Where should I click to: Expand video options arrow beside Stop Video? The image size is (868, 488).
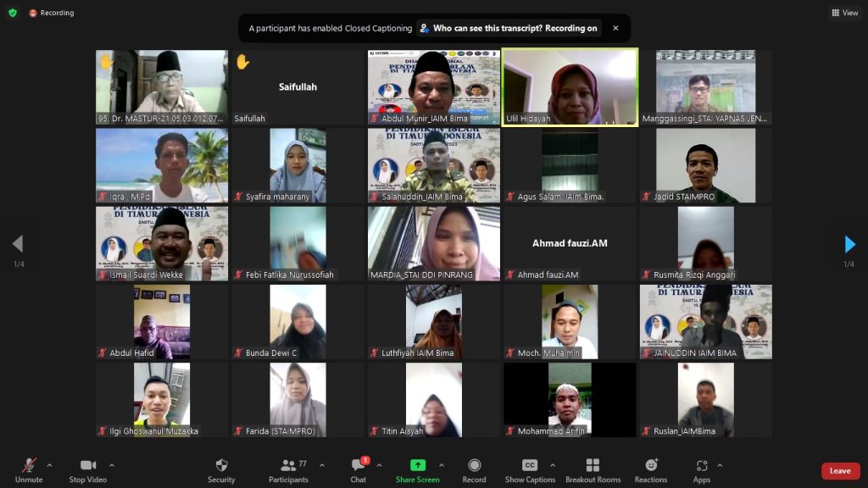pyautogui.click(x=112, y=465)
